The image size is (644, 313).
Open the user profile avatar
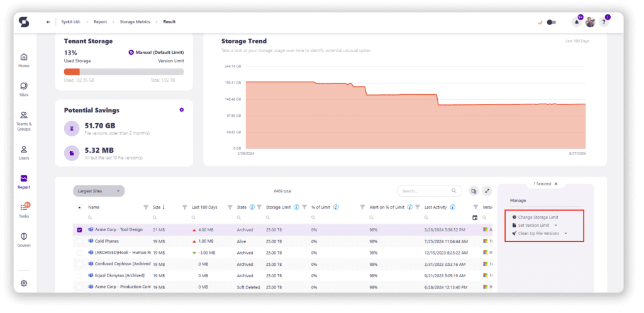point(590,22)
